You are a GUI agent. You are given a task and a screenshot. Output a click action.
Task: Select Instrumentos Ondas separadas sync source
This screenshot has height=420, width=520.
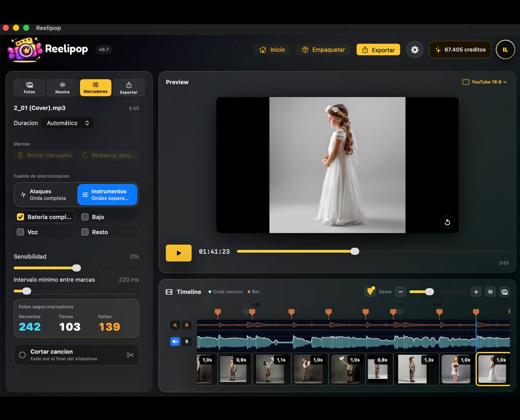pos(107,195)
